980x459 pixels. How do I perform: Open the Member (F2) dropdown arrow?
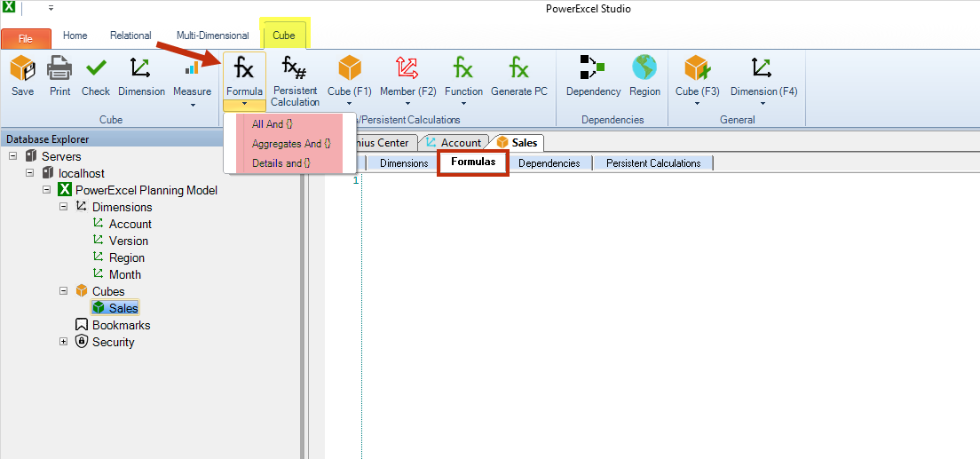pos(407,105)
